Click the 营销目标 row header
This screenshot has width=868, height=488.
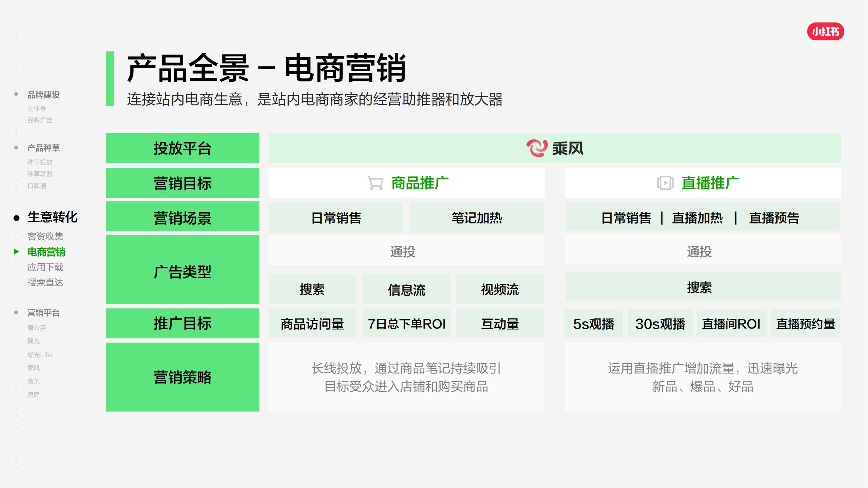click(183, 183)
